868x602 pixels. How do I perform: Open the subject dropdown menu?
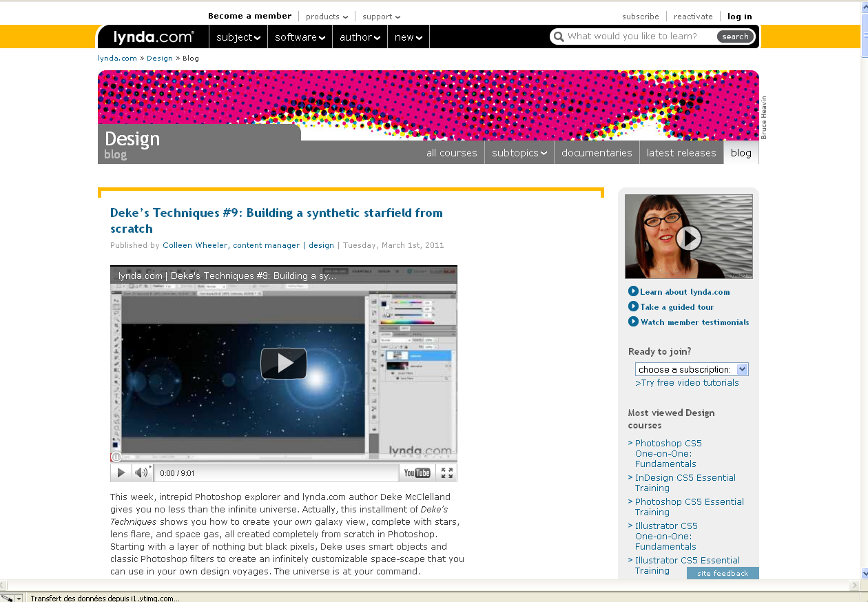238,37
